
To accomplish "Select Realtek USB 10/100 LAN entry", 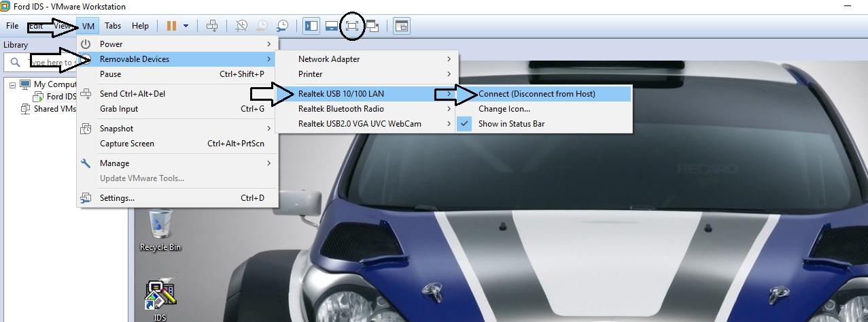I will tap(367, 94).
